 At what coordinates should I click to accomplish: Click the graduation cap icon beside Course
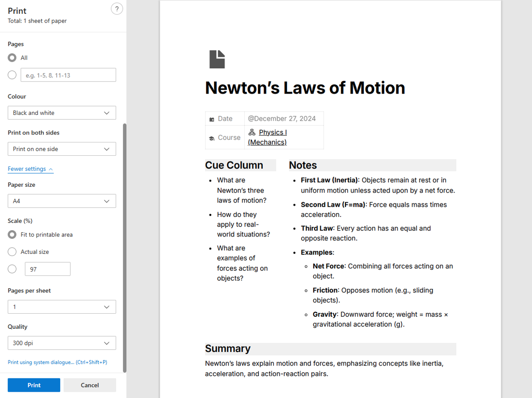pyautogui.click(x=212, y=137)
